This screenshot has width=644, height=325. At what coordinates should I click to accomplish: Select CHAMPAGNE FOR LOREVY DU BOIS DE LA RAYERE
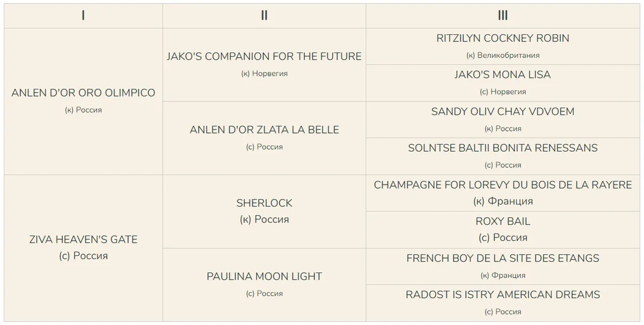click(x=502, y=185)
